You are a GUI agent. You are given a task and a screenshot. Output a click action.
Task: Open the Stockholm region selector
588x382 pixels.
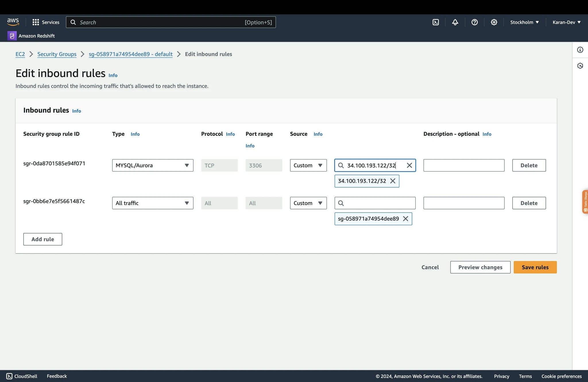524,22
